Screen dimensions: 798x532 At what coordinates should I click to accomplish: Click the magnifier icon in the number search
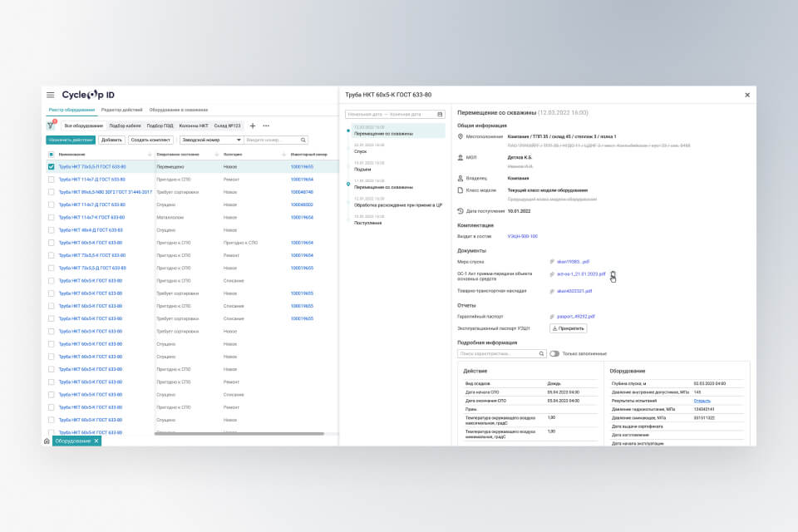click(x=303, y=140)
